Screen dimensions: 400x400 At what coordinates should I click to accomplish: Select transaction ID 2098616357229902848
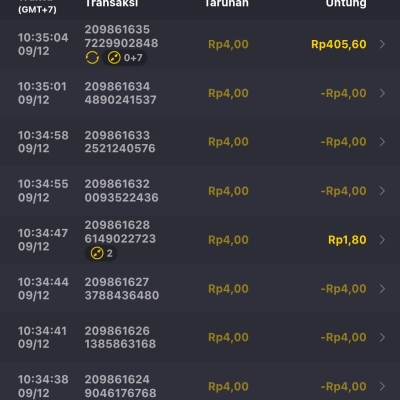[x=121, y=36]
